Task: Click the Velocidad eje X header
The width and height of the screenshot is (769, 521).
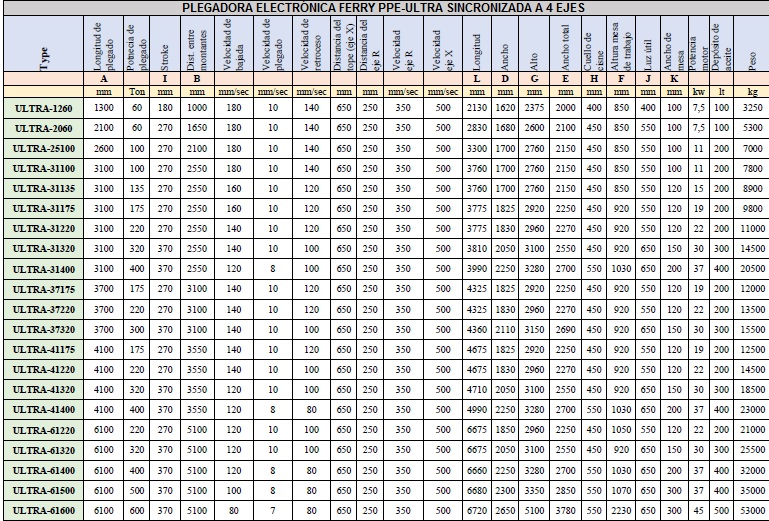Action: 442,44
